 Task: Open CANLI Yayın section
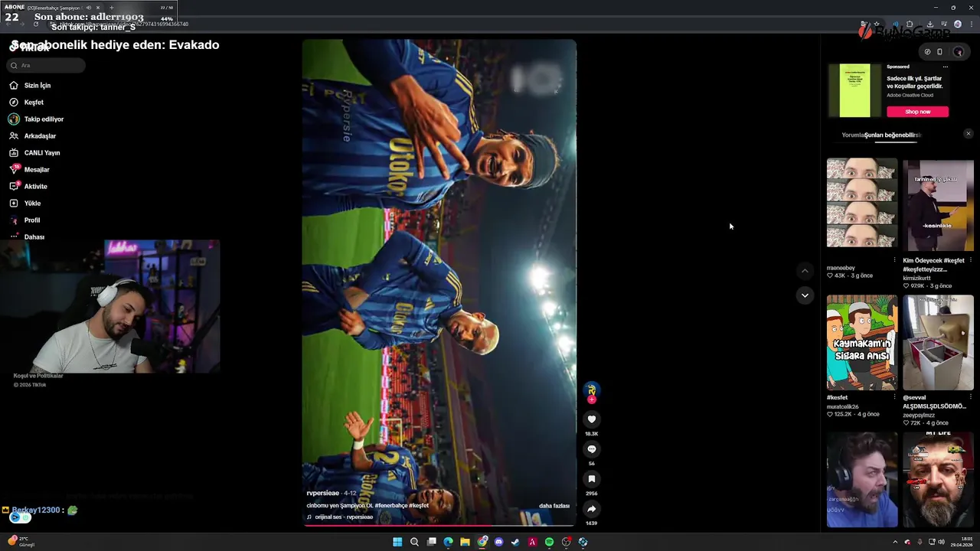(34, 153)
